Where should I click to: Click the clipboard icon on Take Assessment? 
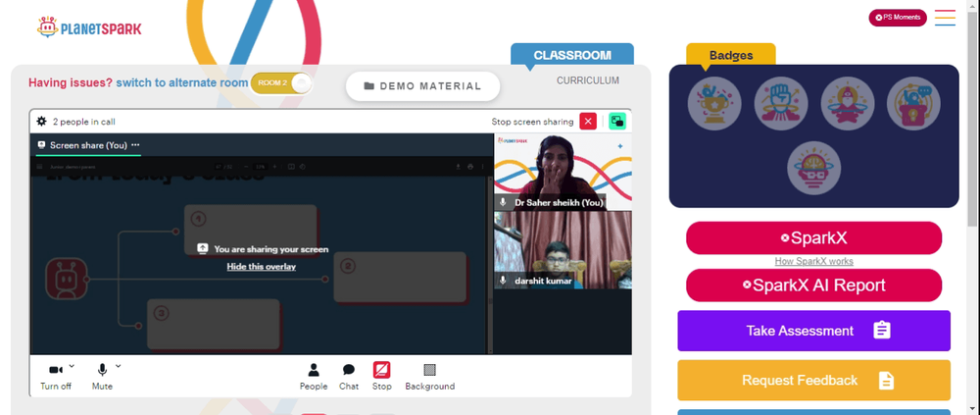point(882,330)
